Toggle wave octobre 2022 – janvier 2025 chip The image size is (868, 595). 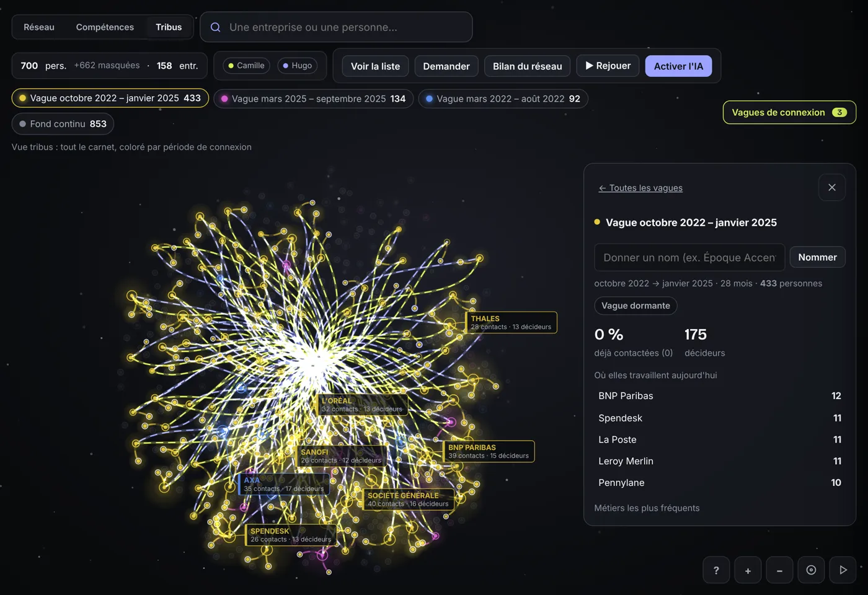tap(110, 98)
